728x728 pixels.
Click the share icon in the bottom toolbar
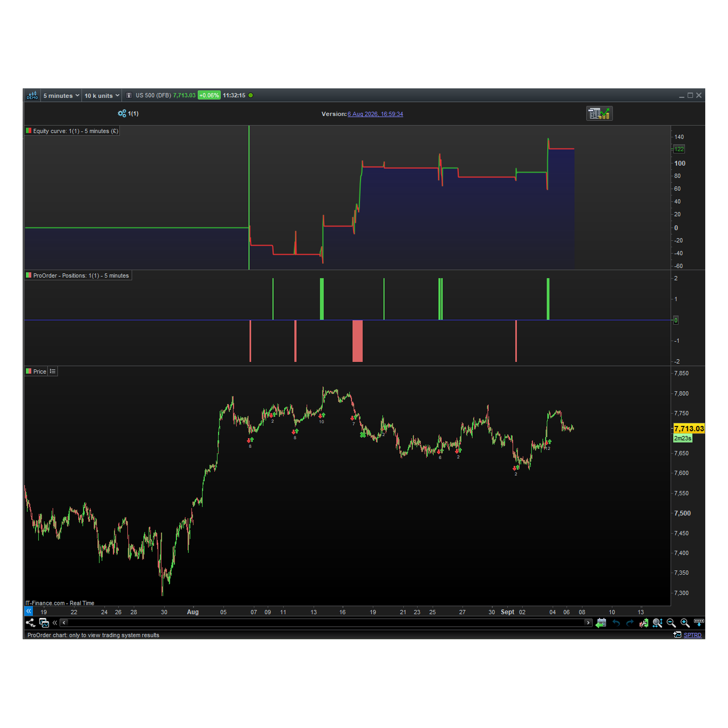tap(30, 623)
